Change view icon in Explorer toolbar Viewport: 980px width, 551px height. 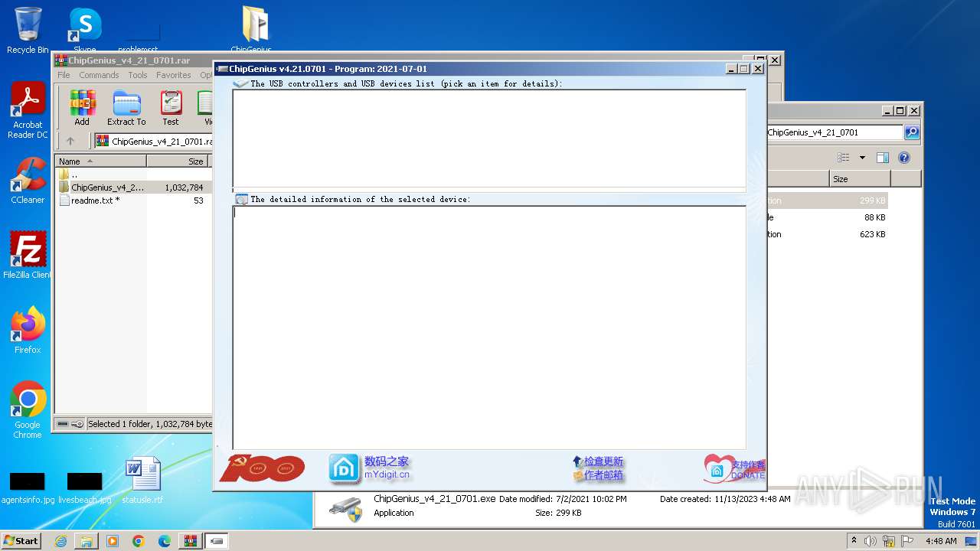tap(843, 158)
